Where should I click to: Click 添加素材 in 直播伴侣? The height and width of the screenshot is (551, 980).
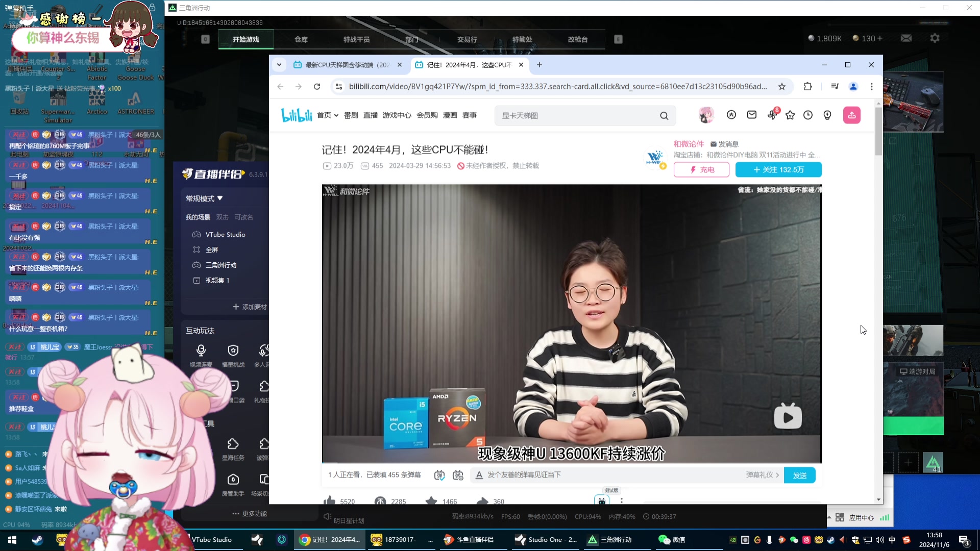250,307
